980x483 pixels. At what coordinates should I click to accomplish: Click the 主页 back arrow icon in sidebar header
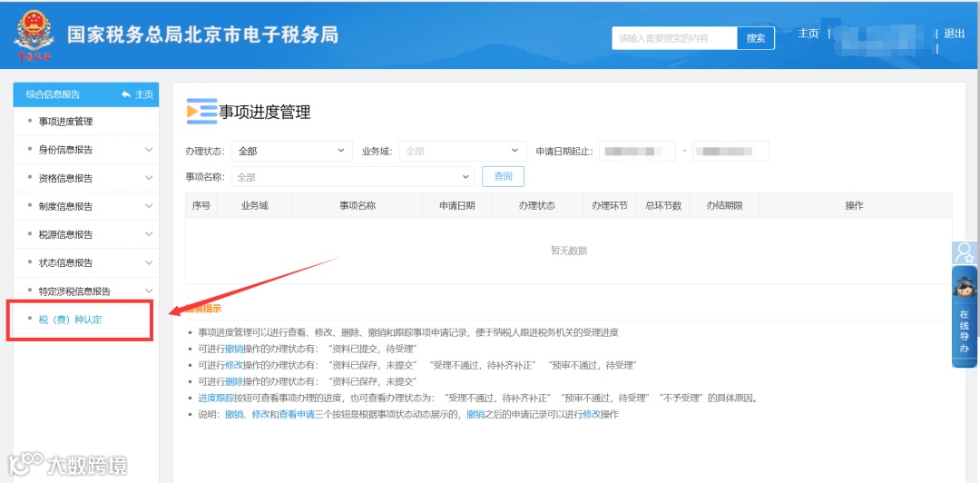pos(126,94)
